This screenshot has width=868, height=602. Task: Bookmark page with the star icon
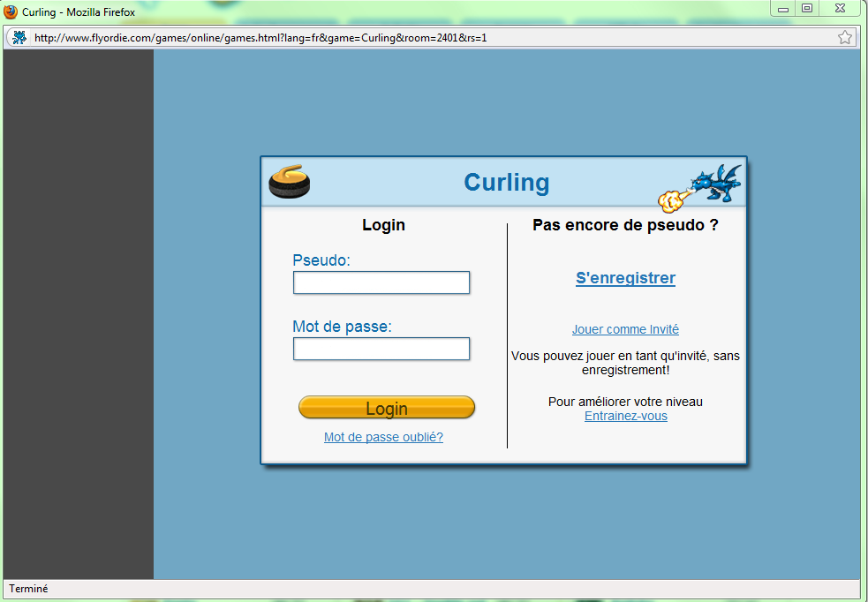845,38
